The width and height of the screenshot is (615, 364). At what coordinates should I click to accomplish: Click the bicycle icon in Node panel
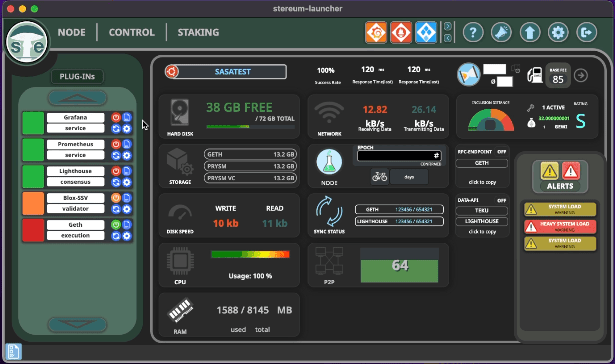coord(380,177)
